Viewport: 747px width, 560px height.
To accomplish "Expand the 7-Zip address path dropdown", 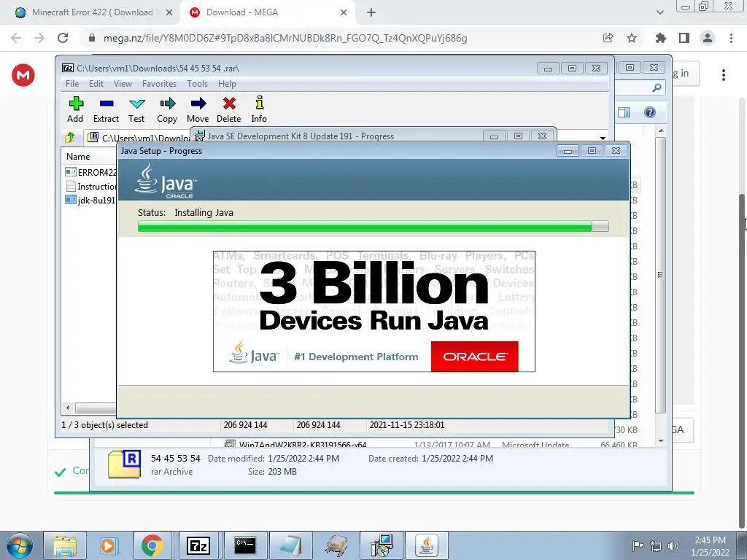I will [603, 138].
